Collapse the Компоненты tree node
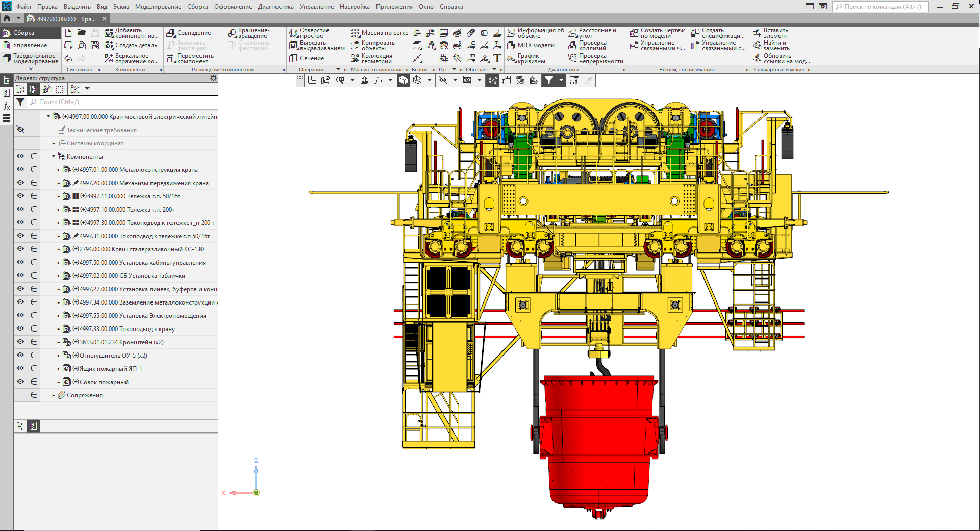The image size is (980, 531). coord(54,157)
